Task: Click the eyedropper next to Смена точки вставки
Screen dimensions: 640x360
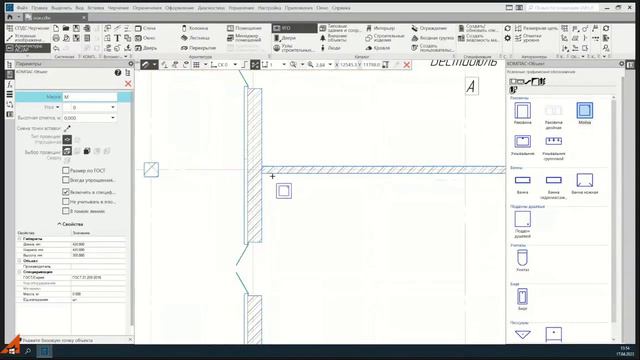Action: (67, 128)
